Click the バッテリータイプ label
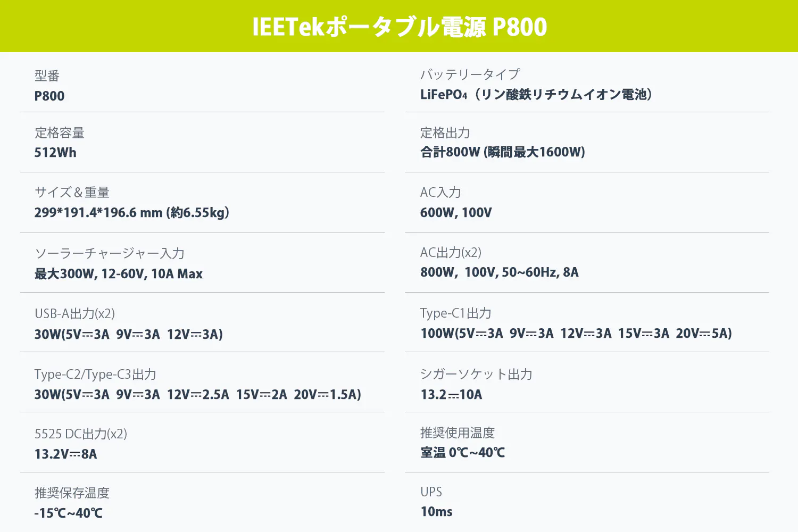Viewport: 798px width, 532px height. coord(470,74)
